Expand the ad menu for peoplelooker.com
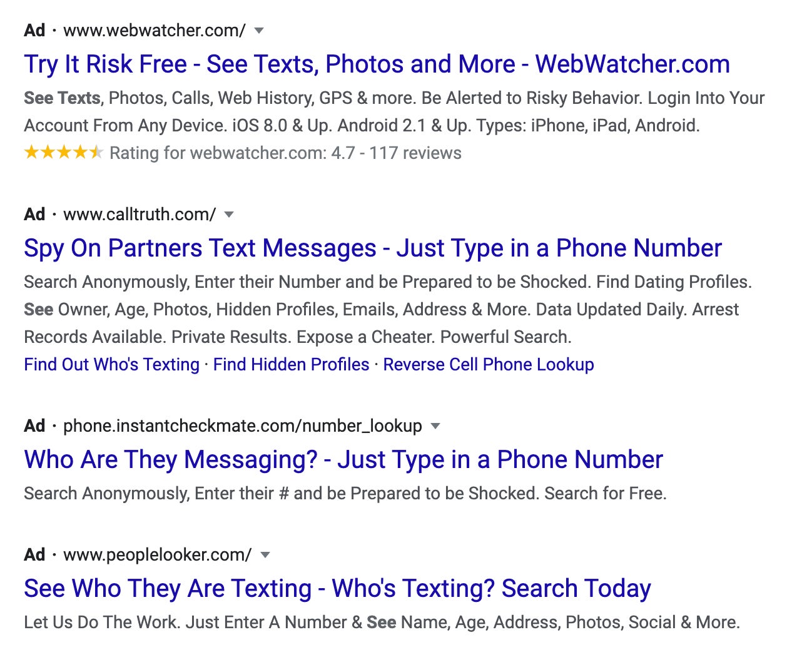Viewport: 812px width, 672px height. (265, 554)
